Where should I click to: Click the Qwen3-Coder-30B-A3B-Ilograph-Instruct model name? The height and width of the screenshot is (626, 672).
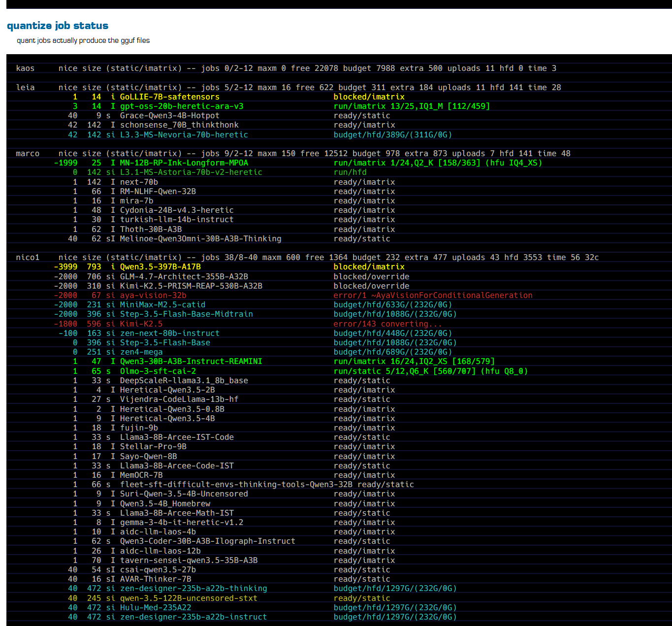click(x=208, y=541)
